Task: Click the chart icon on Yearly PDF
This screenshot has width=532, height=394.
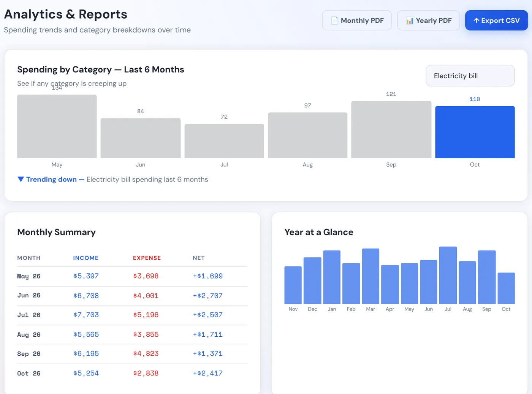Action: (x=409, y=20)
